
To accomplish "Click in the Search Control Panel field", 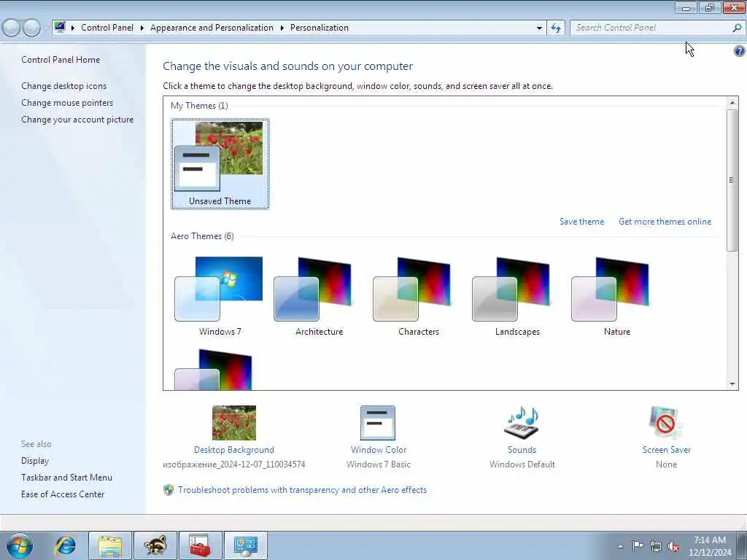I will coord(650,28).
